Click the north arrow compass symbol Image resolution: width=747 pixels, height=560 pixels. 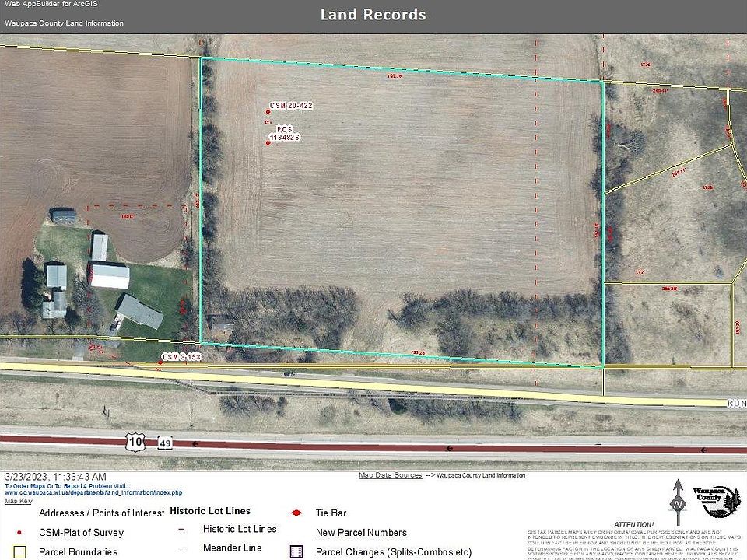coord(678,502)
